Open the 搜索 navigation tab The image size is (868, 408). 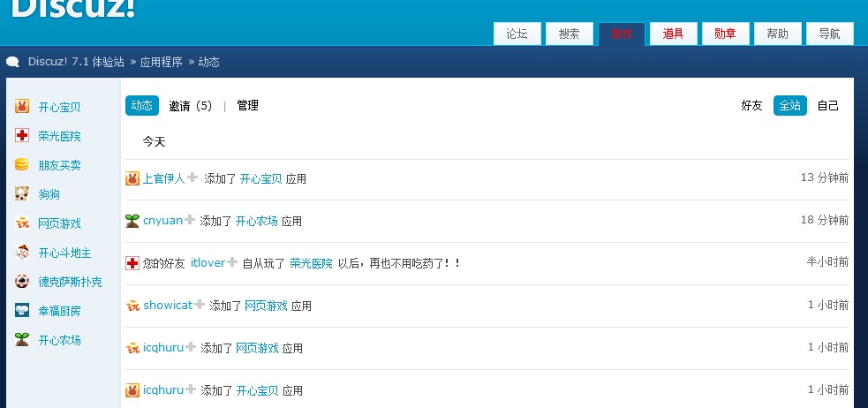(x=569, y=34)
